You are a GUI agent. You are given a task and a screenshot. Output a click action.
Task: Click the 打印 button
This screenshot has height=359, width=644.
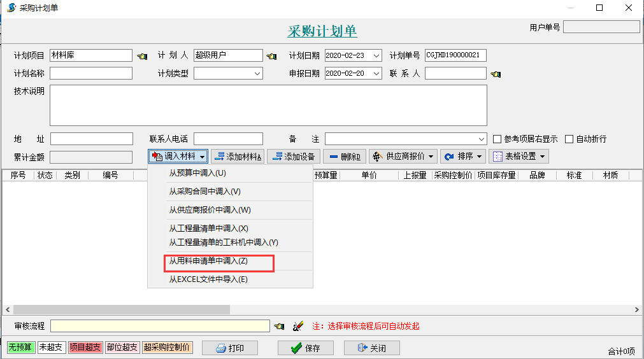[x=229, y=348]
